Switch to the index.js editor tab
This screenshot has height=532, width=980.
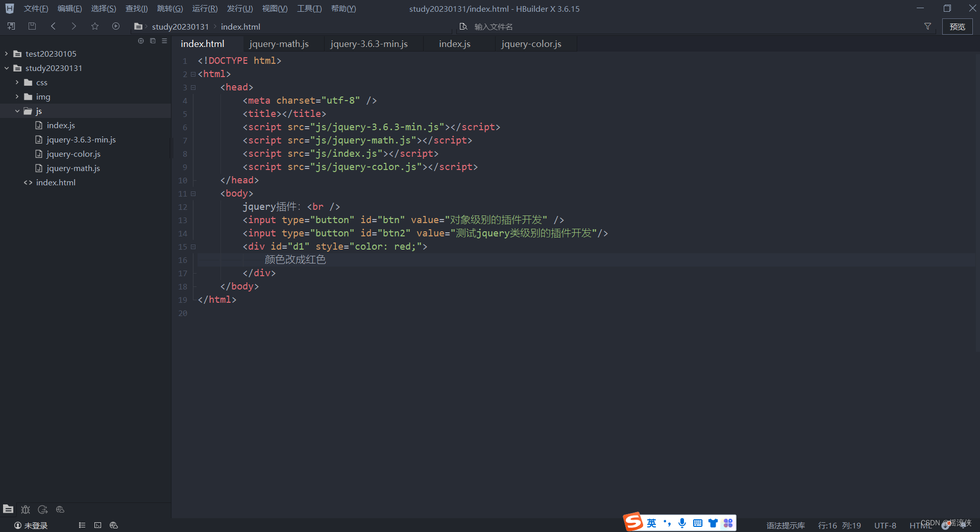click(455, 44)
